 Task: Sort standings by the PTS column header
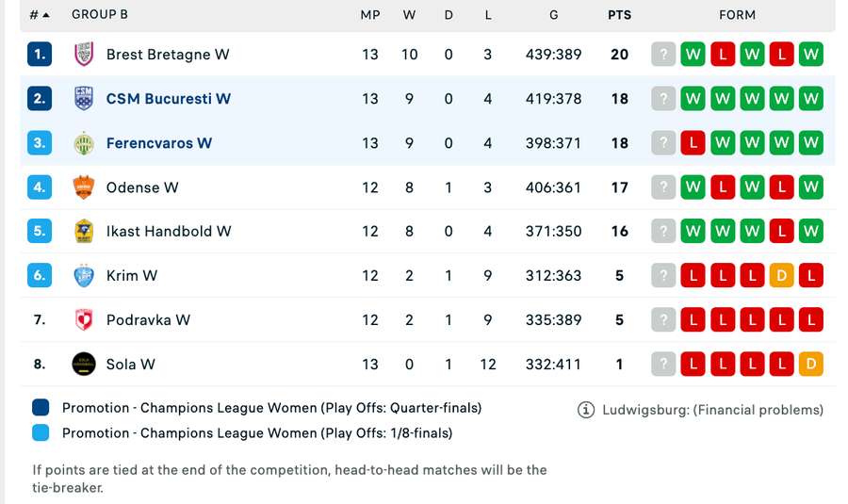pyautogui.click(x=619, y=15)
